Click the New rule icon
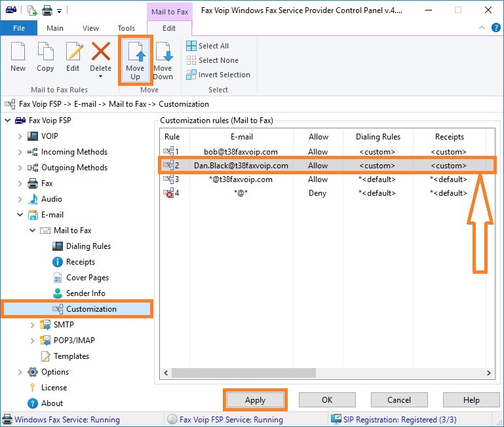504x427 pixels. coord(18,51)
